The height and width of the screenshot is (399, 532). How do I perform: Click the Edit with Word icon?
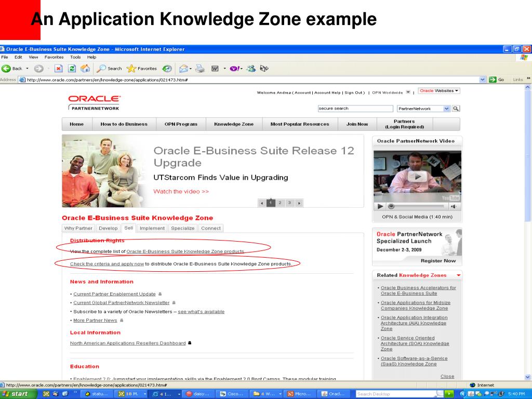(215, 69)
